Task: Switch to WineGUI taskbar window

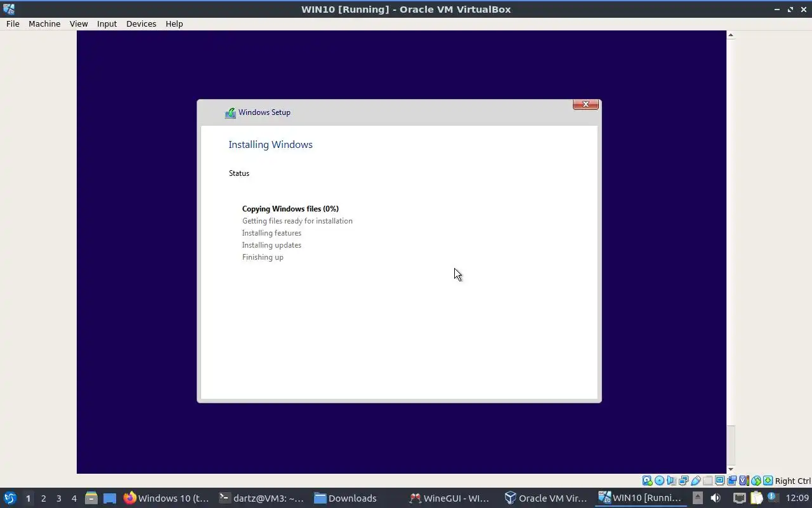Action: 452,498
